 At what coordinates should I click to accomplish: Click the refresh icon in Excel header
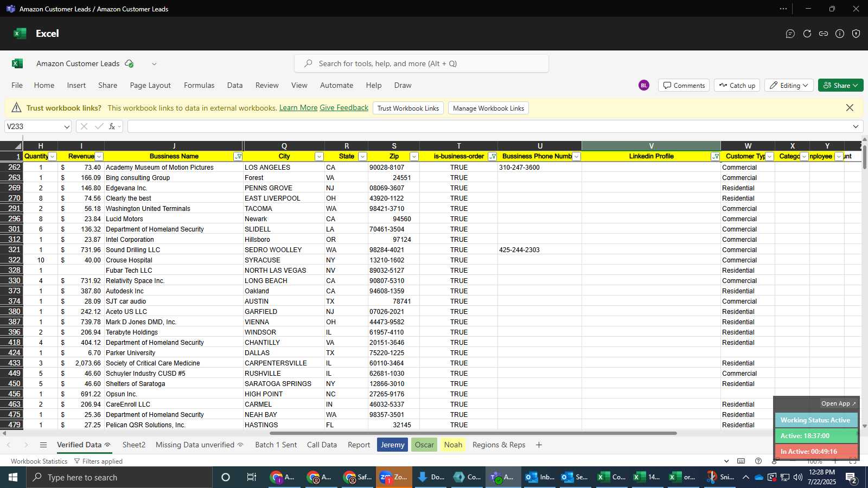click(x=807, y=34)
